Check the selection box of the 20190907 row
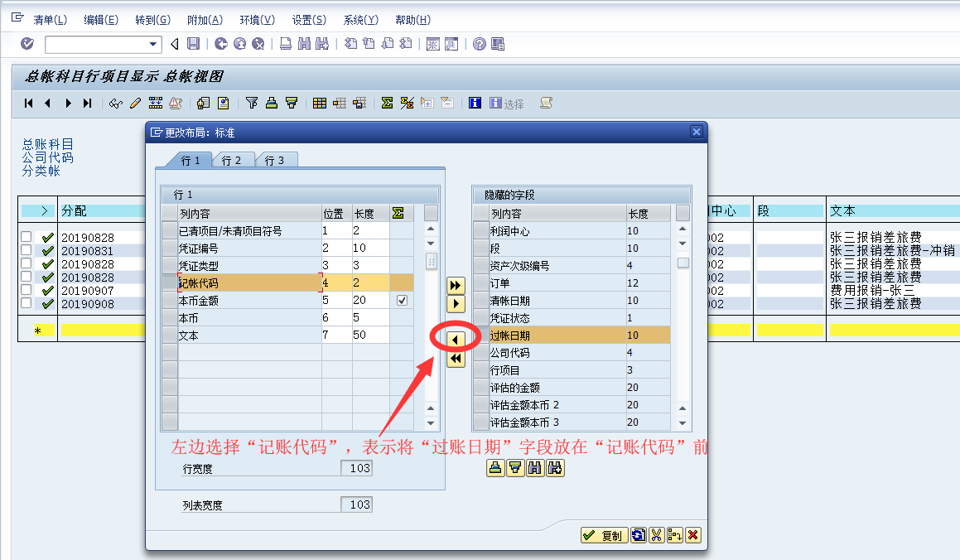The height and width of the screenshot is (560, 960). (27, 290)
